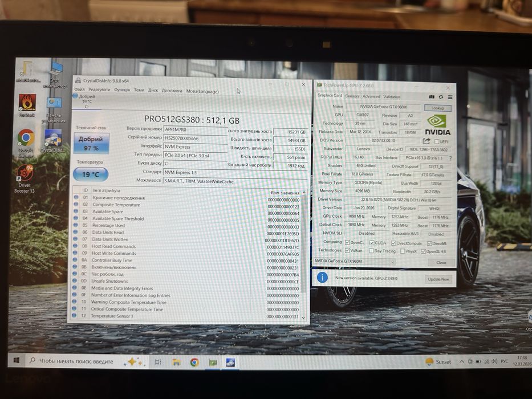This screenshot has width=532, height=399.
Task: Open Task View in the taskbar
Action: pos(158,362)
